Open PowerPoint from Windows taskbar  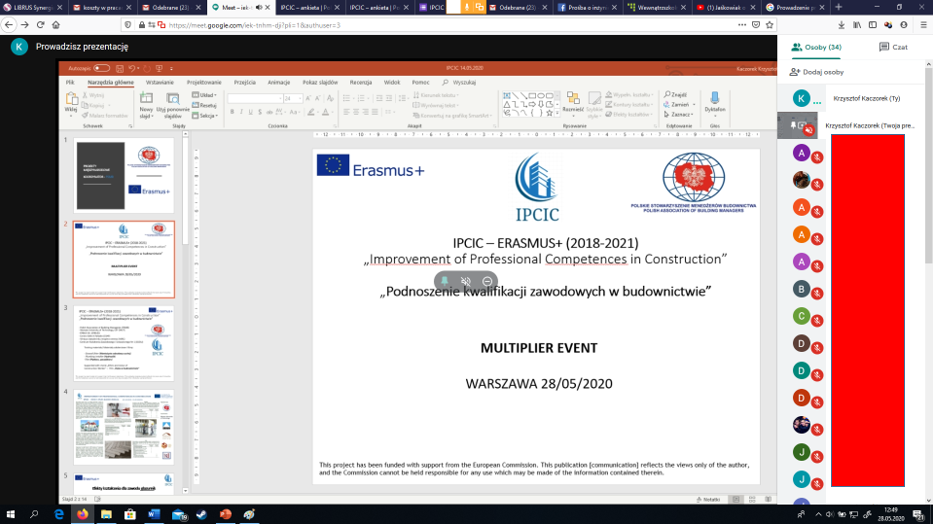coord(226,514)
